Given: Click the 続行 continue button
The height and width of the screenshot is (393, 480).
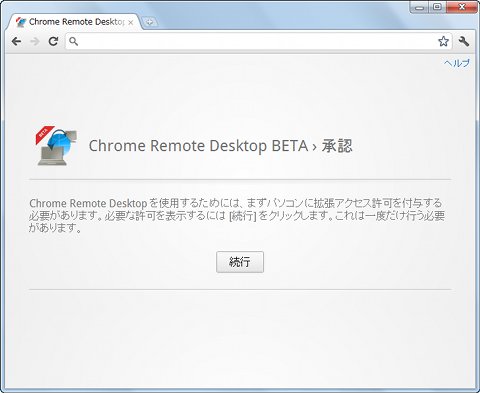Looking at the screenshot, I should 240,262.
